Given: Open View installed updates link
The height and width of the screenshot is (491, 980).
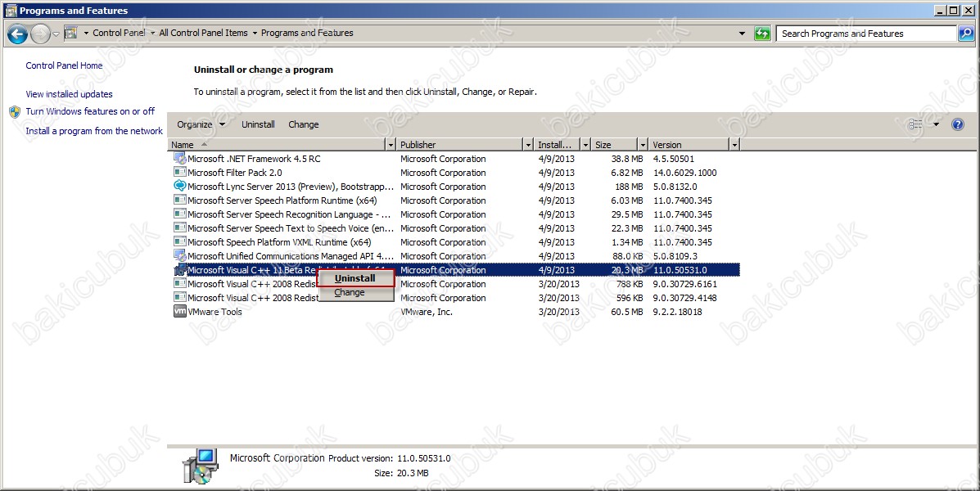Looking at the screenshot, I should (x=69, y=94).
